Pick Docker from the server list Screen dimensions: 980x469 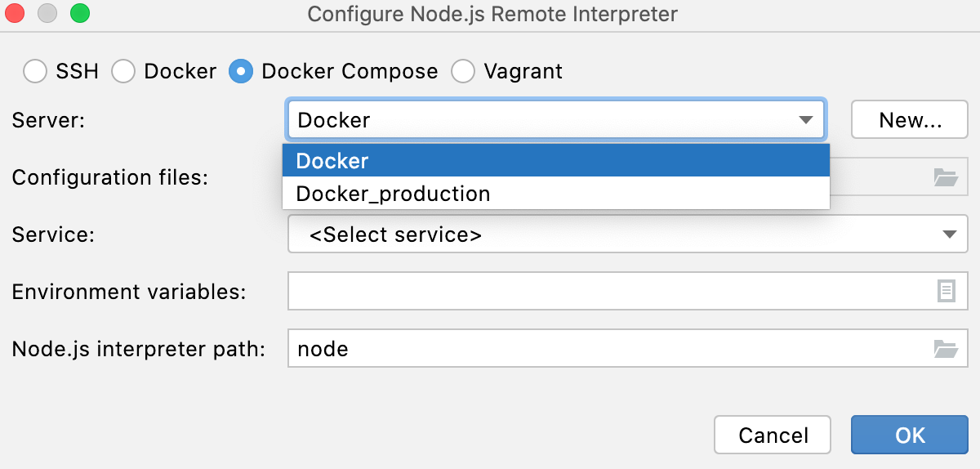click(555, 161)
